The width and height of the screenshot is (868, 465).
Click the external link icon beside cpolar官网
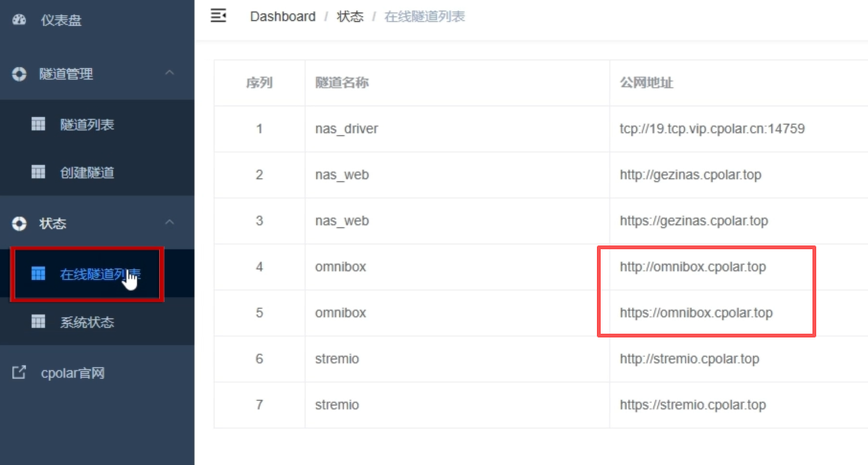(x=18, y=373)
